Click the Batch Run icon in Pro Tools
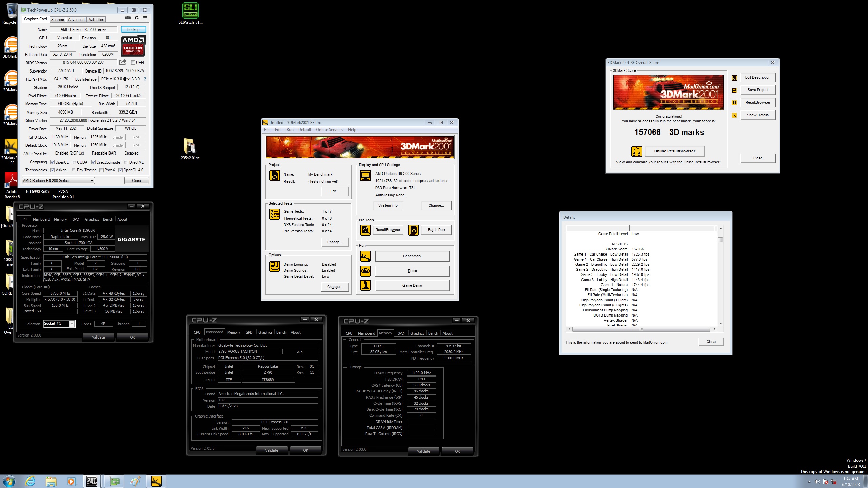Screen dimensions: 868x488 (413, 230)
